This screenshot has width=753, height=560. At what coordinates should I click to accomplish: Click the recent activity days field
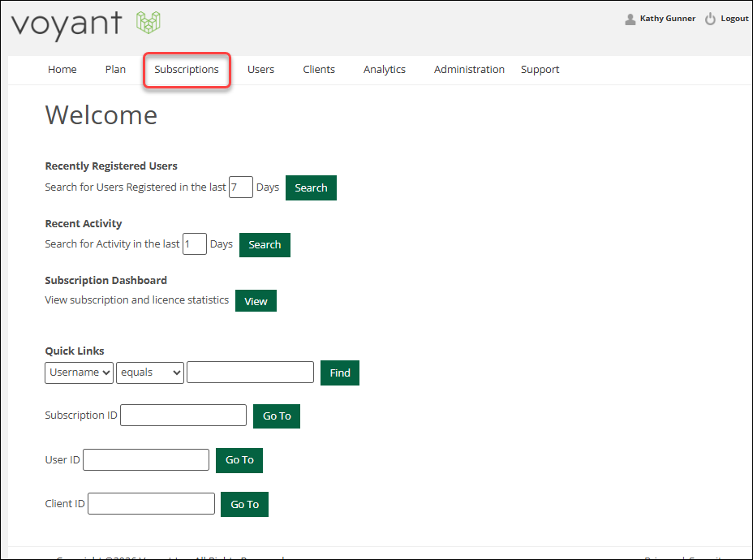click(x=195, y=244)
